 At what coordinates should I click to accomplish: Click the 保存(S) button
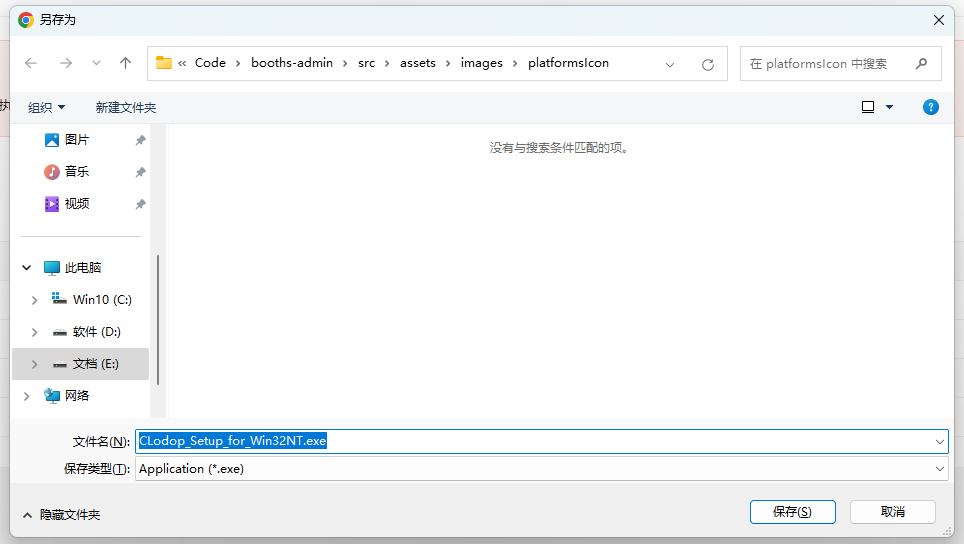pyautogui.click(x=792, y=512)
